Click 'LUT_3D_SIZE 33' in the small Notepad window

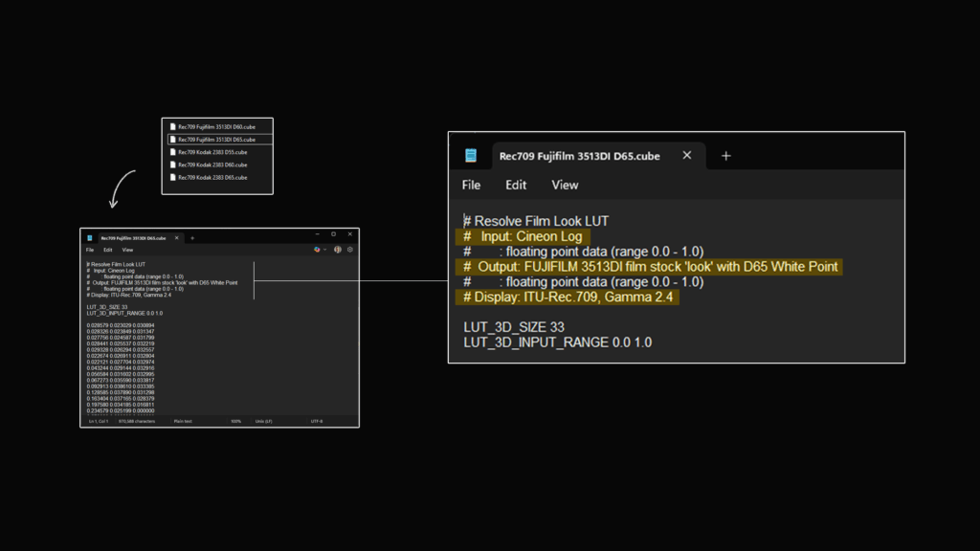pos(107,307)
